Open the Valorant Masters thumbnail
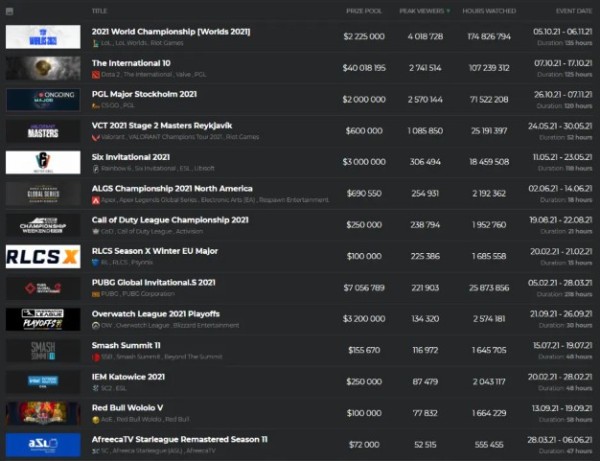Image resolution: width=600 pixels, height=461 pixels. point(43,131)
